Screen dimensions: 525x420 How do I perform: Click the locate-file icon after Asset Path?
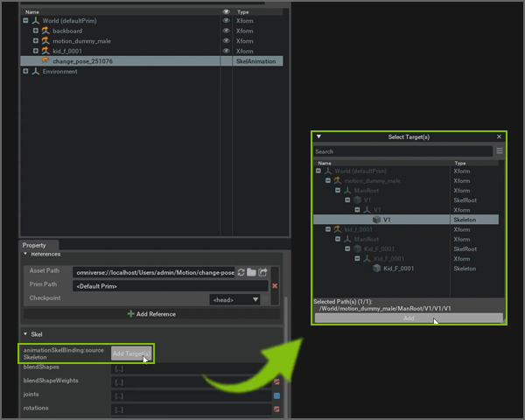pos(262,273)
